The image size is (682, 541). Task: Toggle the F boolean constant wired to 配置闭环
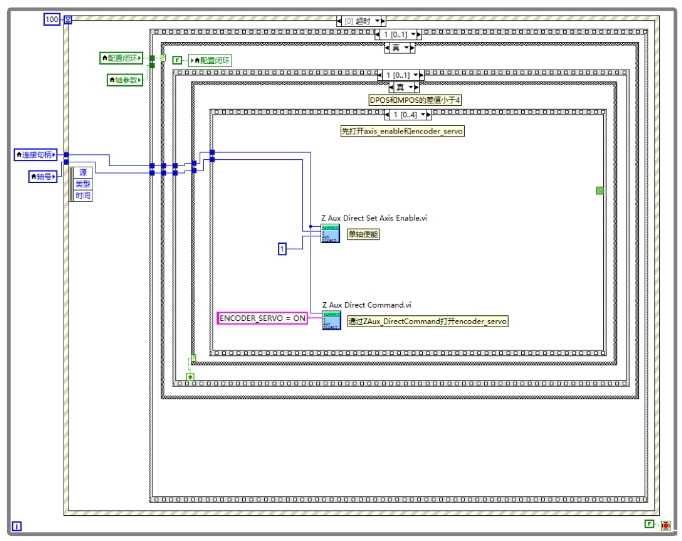[x=177, y=60]
